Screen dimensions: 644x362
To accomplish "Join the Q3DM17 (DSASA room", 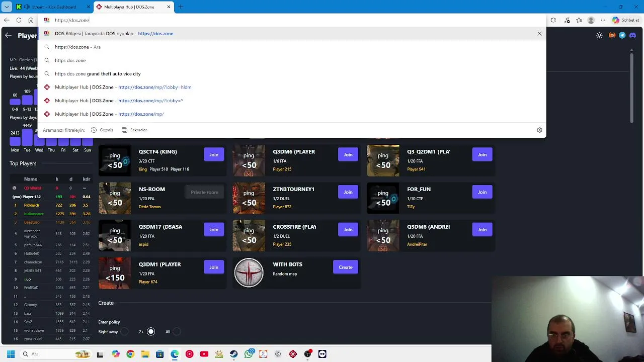I will pos(214,230).
